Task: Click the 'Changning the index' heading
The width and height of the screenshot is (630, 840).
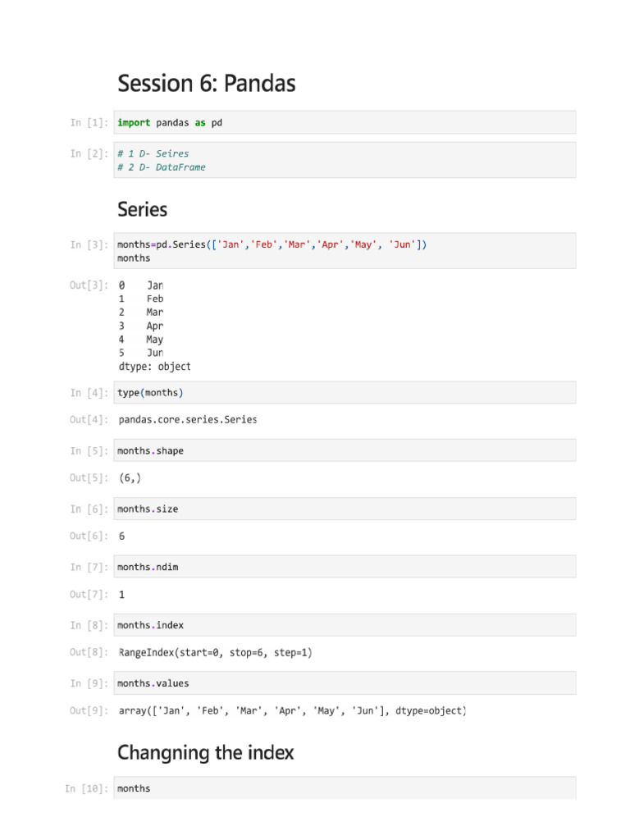Action: [x=206, y=752]
